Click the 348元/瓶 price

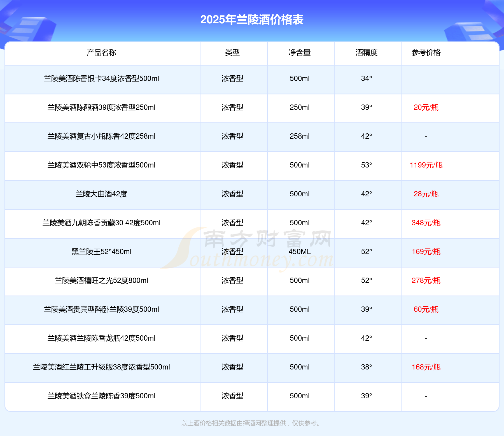pos(426,223)
